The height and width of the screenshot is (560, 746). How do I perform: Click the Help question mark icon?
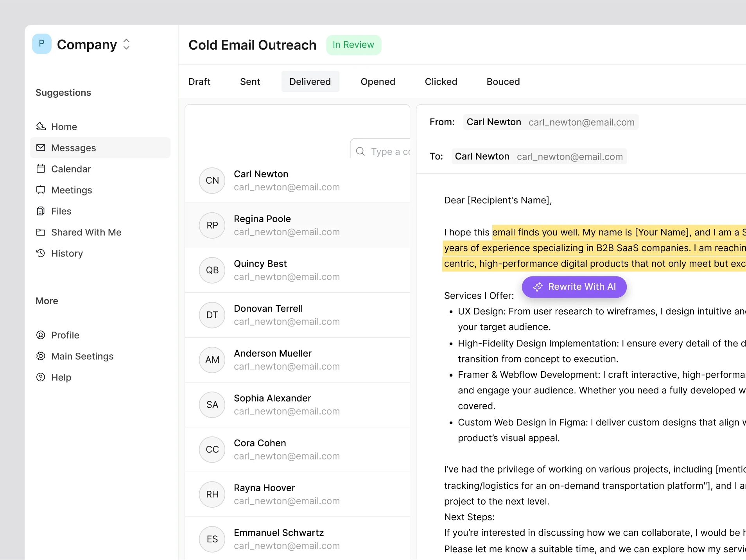pos(41,377)
